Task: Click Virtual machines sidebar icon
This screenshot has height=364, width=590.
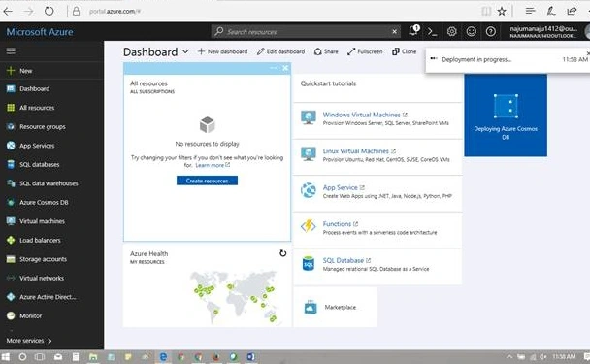Action: click(x=11, y=221)
